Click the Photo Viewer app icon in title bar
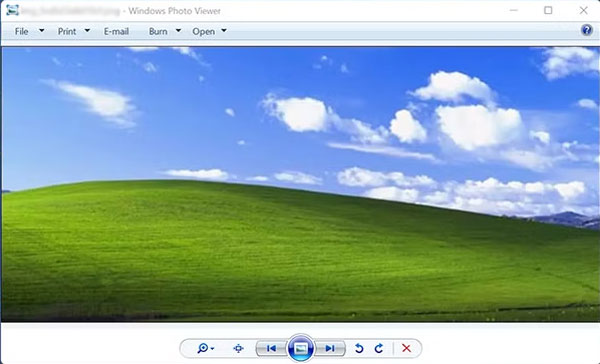Image resolution: width=600 pixels, height=364 pixels. [12, 10]
